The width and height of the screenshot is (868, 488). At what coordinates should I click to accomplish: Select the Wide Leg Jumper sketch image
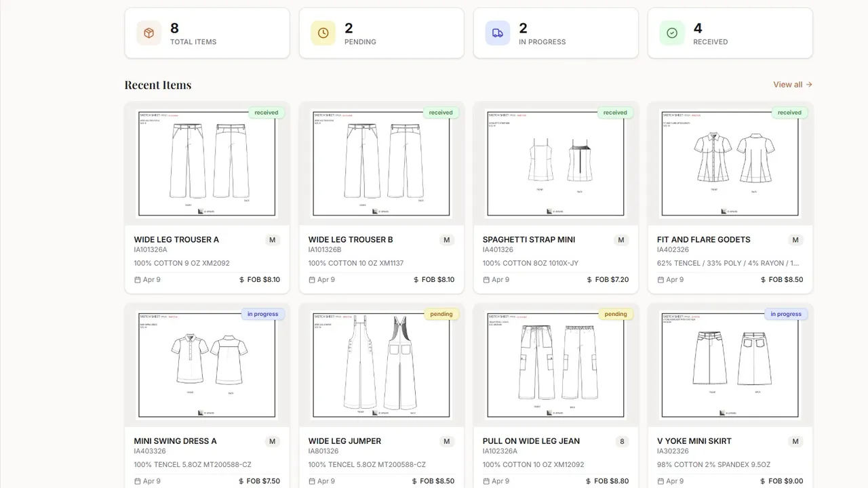(x=381, y=365)
